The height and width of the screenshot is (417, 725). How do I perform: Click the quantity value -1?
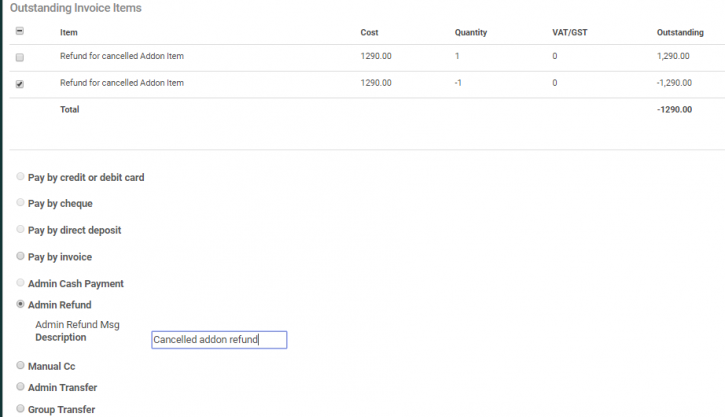pos(458,83)
